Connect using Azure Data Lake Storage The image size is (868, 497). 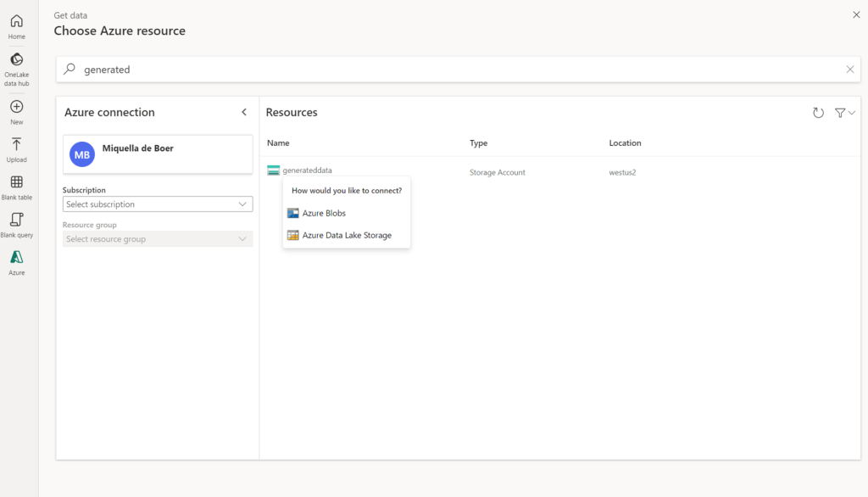(x=339, y=236)
